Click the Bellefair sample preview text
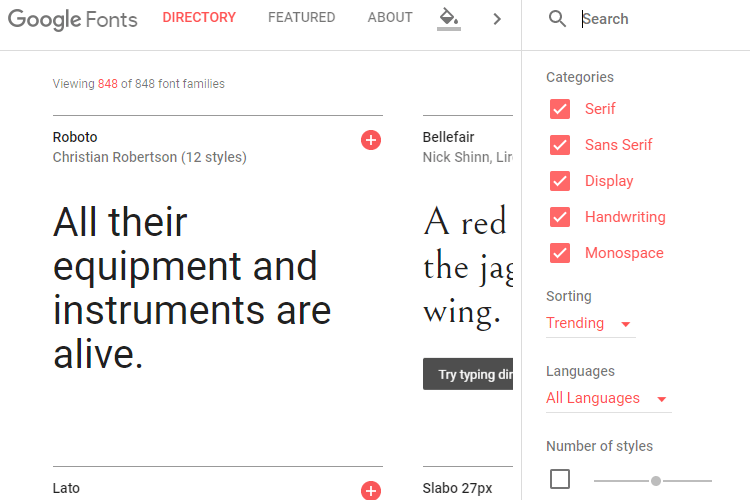The image size is (750, 500). coord(468,266)
